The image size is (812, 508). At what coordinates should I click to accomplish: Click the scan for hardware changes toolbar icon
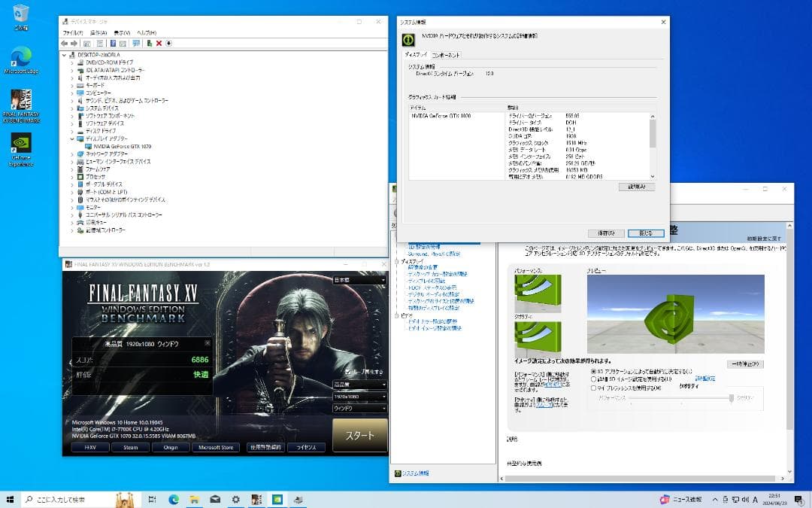coord(136,44)
